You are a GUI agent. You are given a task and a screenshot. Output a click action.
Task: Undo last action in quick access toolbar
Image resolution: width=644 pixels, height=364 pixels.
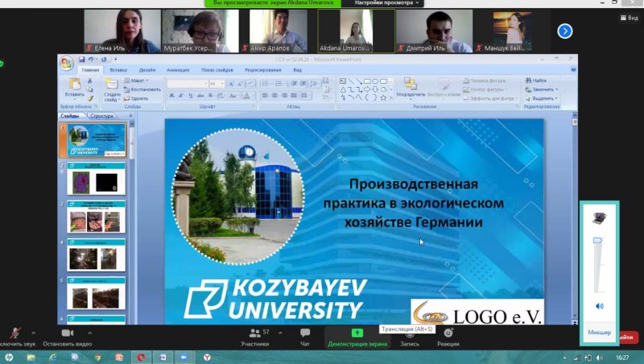(91, 60)
